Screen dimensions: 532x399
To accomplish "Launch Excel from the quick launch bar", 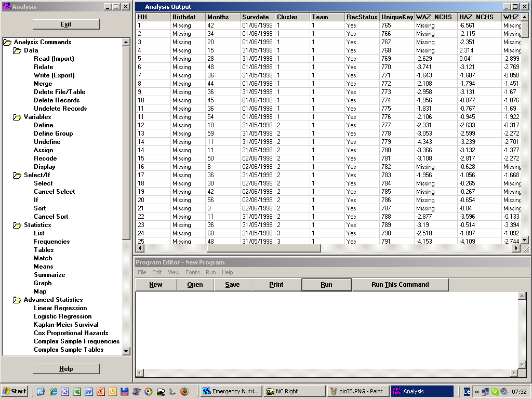I will point(77,392).
